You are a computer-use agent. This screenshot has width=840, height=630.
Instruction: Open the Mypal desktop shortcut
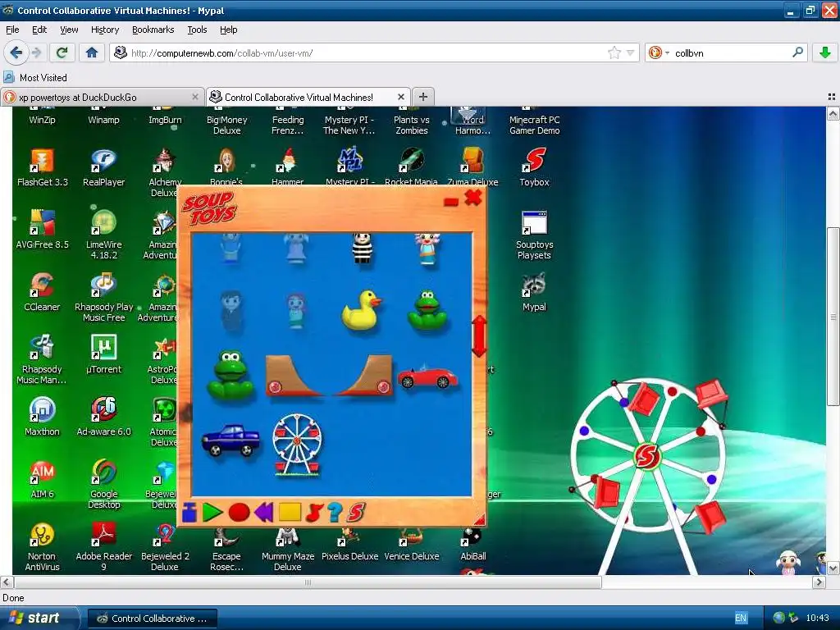[534, 292]
